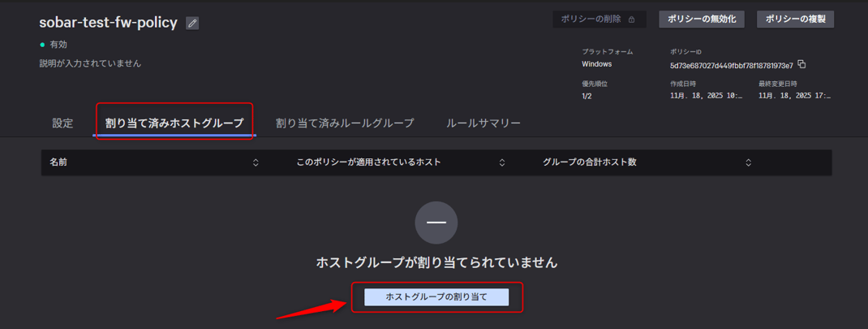Click the ポリシーの削除 button
The width and height of the screenshot is (868, 329).
tap(599, 19)
